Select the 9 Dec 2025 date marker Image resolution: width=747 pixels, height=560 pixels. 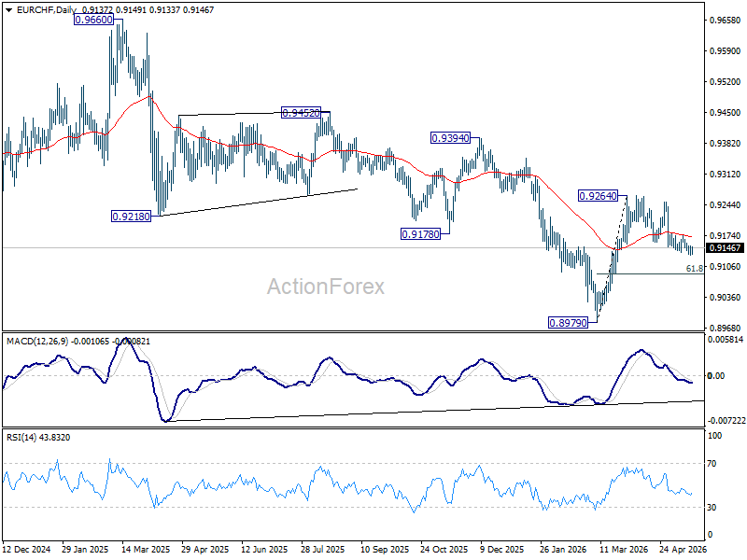[x=501, y=550]
